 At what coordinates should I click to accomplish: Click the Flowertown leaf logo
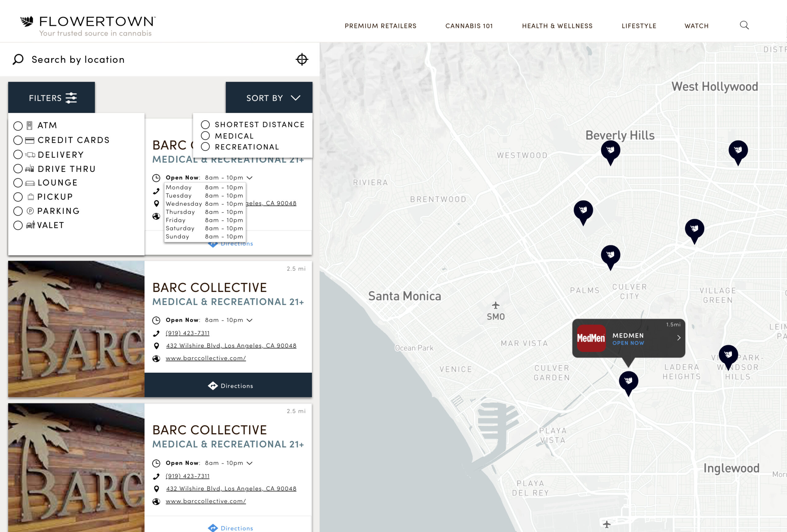pyautogui.click(x=27, y=21)
